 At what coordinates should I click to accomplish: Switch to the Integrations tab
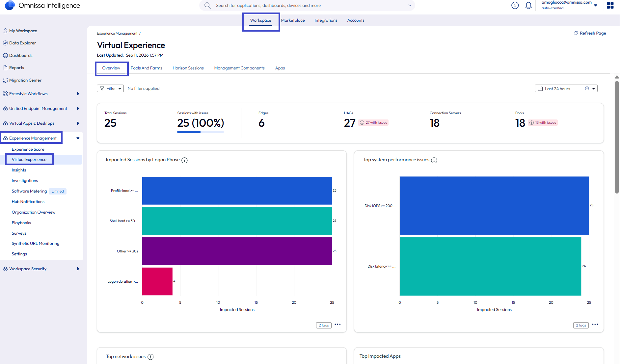[326, 20]
